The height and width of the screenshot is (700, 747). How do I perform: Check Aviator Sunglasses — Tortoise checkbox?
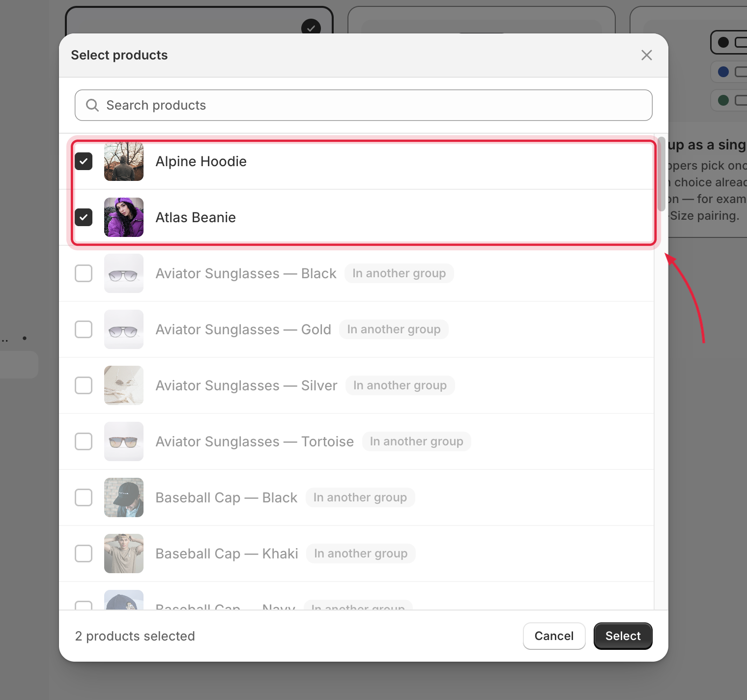coord(84,441)
